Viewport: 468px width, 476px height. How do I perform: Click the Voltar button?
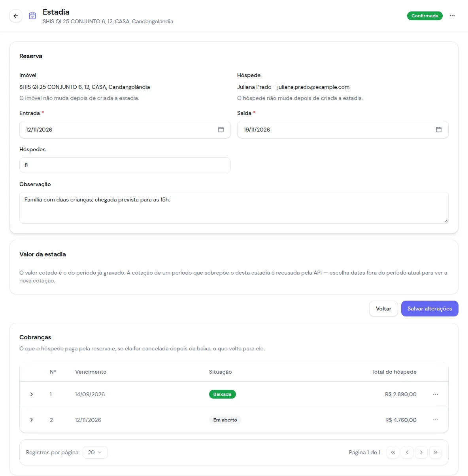click(383, 309)
